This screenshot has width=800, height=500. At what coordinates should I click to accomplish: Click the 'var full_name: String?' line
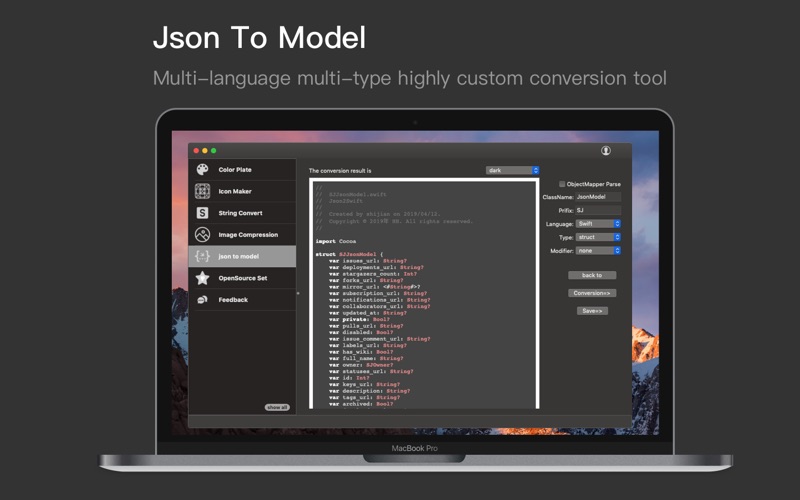click(366, 358)
